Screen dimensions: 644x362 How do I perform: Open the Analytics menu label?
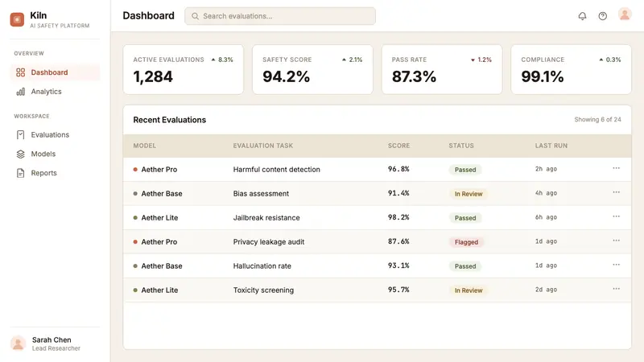[x=46, y=92]
